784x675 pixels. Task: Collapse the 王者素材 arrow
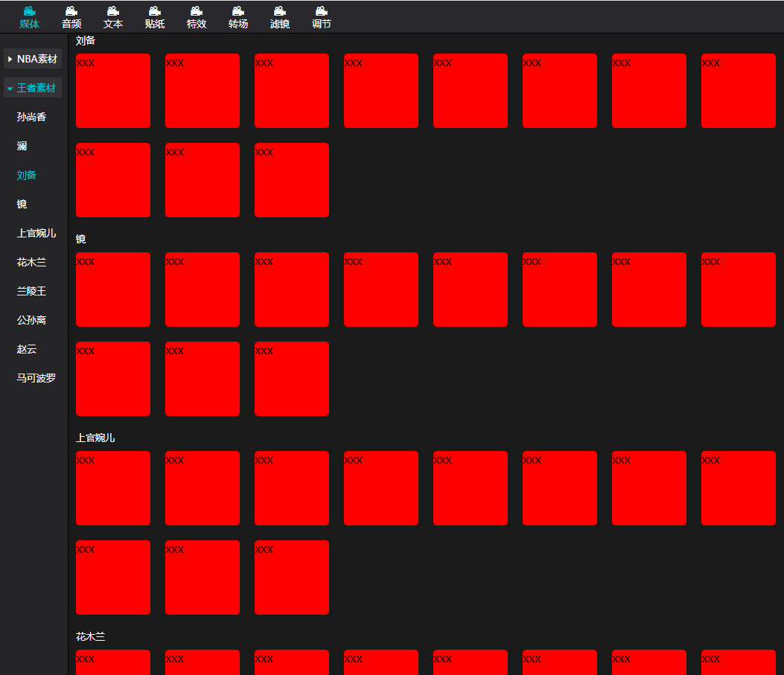click(10, 89)
